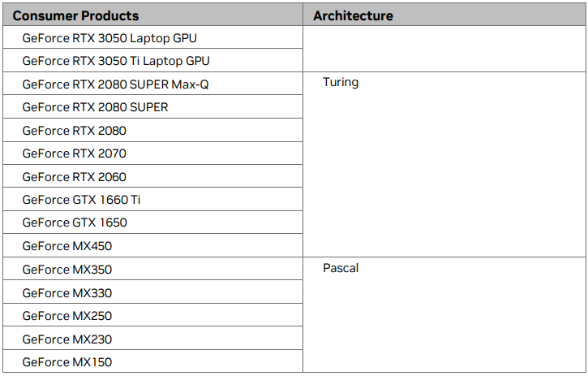588x376 pixels.
Task: Select the GeForce MX150 cell
Action: click(x=67, y=362)
